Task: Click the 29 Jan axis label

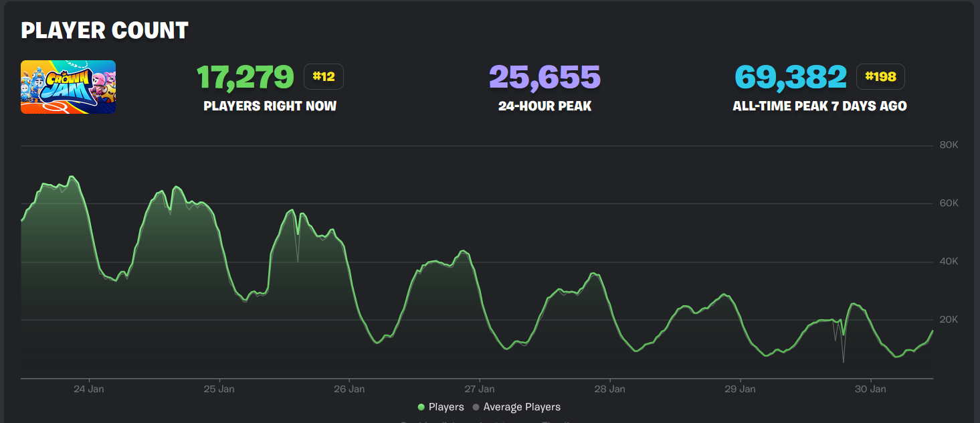Action: 741,389
